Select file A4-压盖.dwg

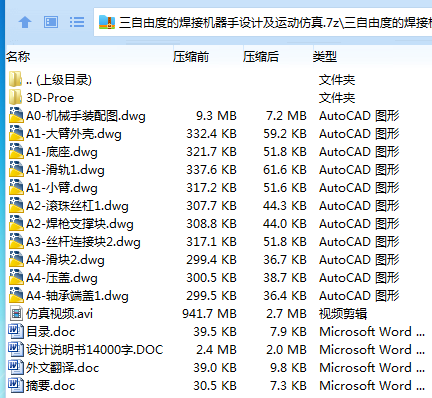62,278
